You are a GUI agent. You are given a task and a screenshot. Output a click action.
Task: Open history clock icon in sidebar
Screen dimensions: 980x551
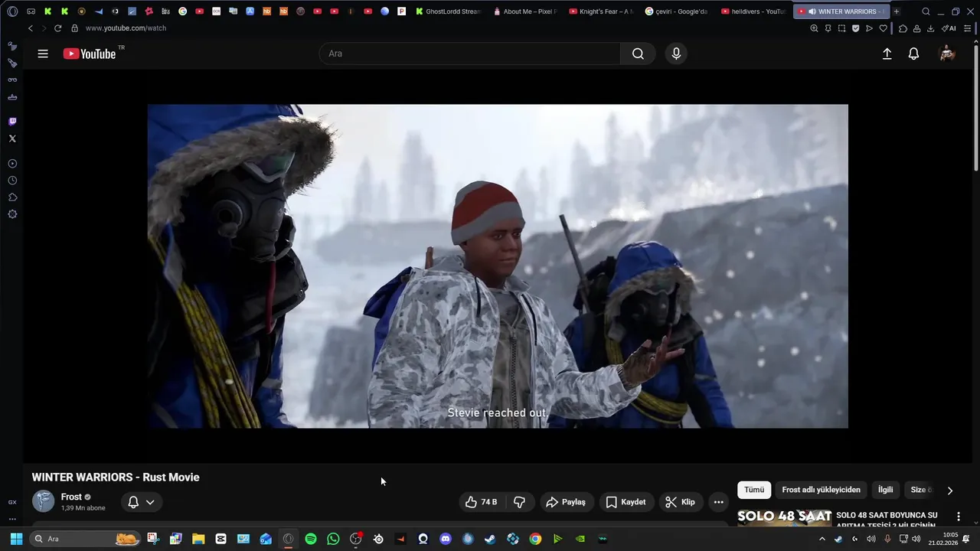click(x=12, y=181)
